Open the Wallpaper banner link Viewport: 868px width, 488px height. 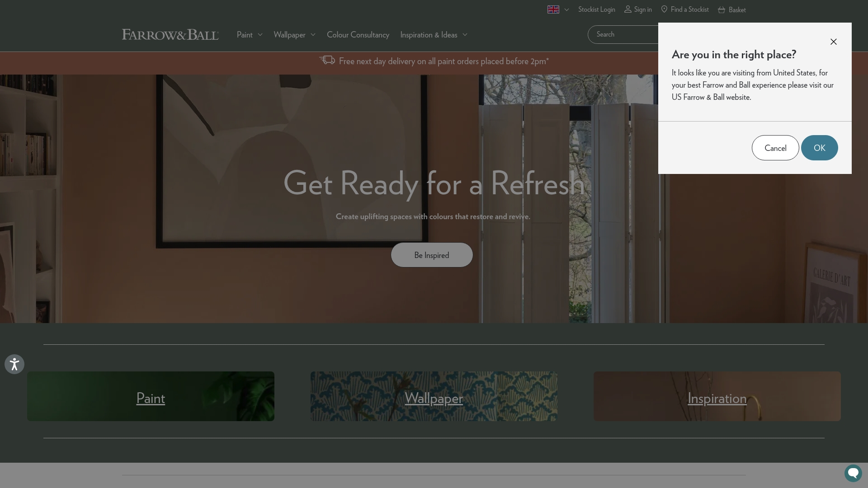434,399
